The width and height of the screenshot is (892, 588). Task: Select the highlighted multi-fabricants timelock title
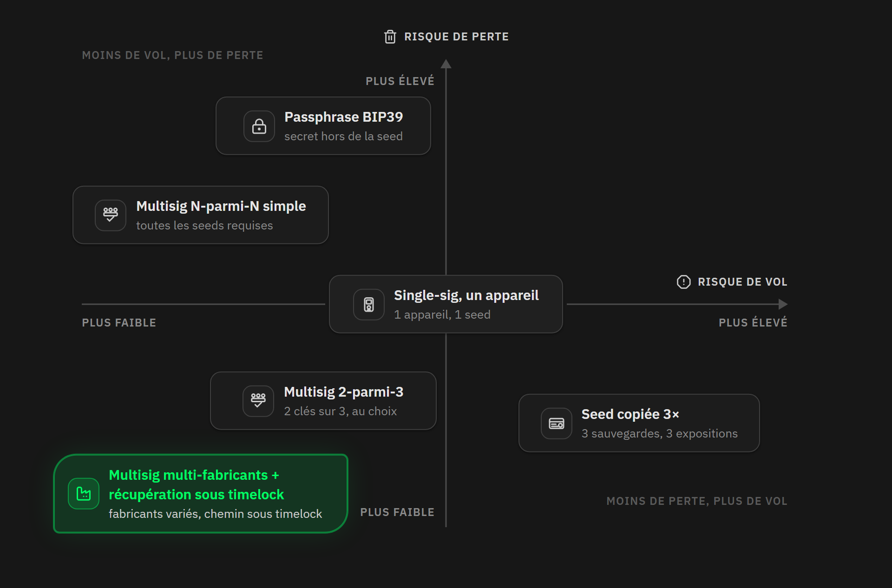(196, 484)
